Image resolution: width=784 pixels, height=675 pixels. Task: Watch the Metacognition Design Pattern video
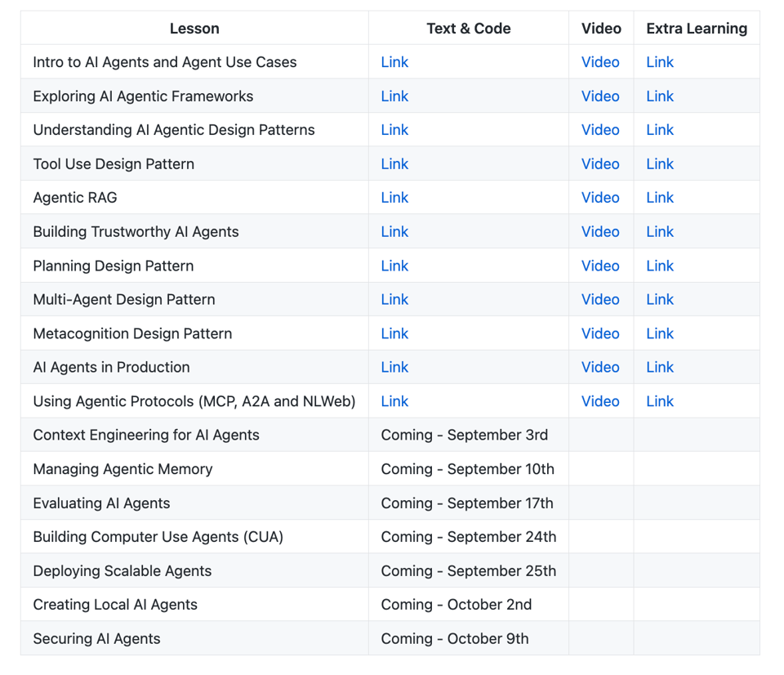click(x=600, y=333)
